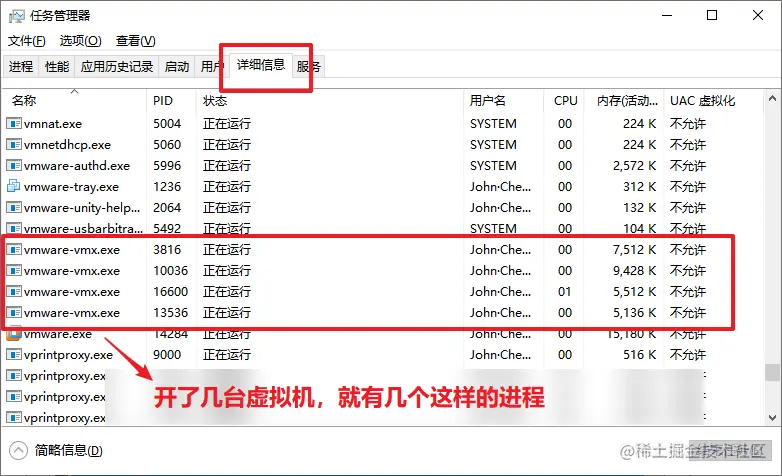Select the 详细信息 tab
Screen dimensions: 782x476
click(261, 65)
